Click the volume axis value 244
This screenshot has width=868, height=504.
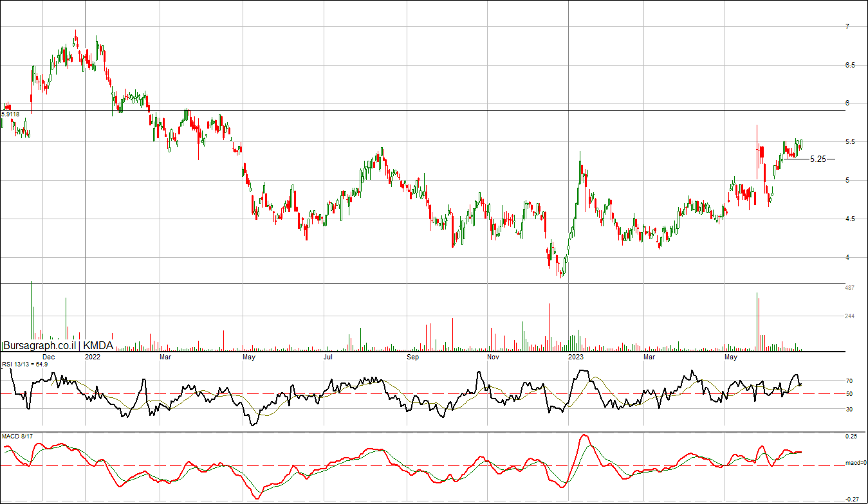click(849, 316)
